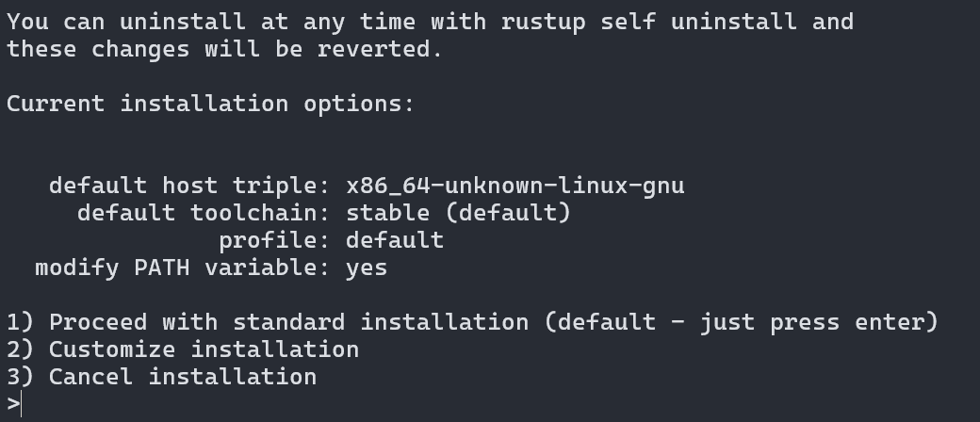The width and height of the screenshot is (980, 422).
Task: Click the x86_64-unknown-linux-gnu host triple value
Action: [x=514, y=186]
